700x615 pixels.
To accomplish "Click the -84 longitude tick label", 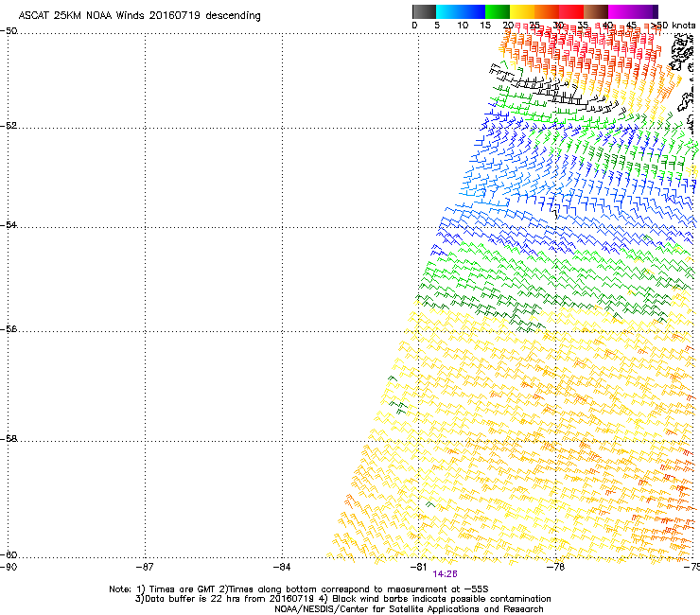I will (282, 567).
